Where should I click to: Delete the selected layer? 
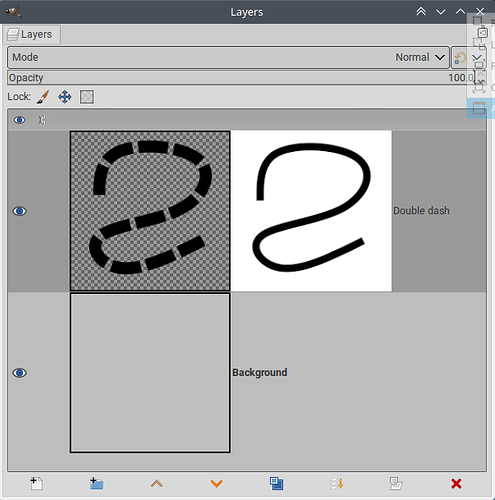[x=456, y=483]
